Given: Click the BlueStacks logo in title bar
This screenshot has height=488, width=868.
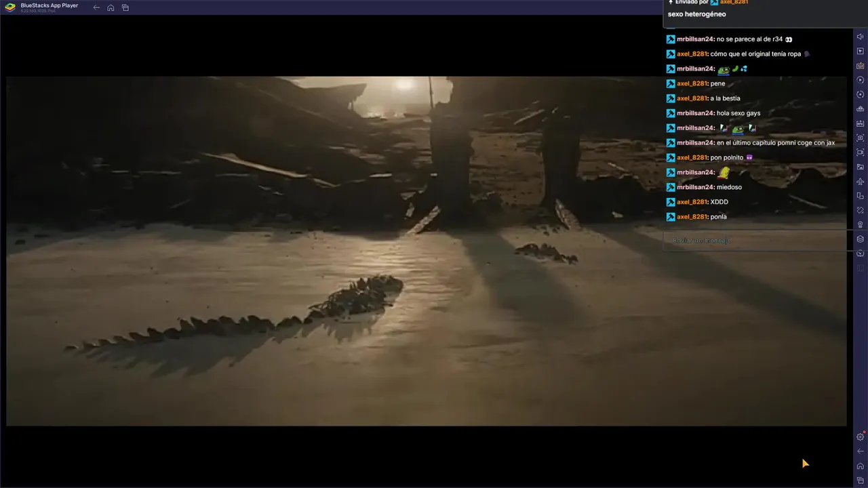Looking at the screenshot, I should click(x=10, y=7).
